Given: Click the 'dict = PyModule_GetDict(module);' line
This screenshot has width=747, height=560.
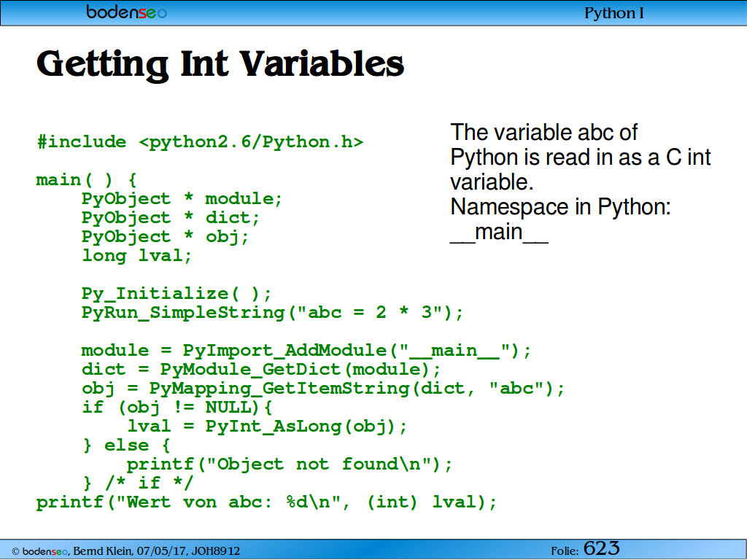Looking at the screenshot, I should click(x=261, y=370).
